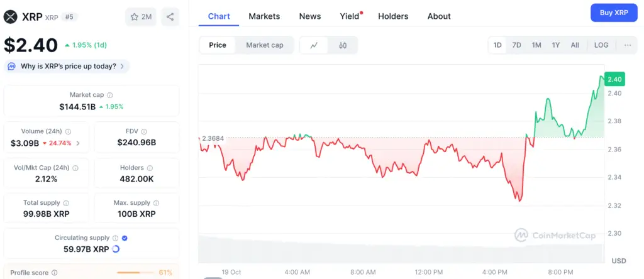The height and width of the screenshot is (279, 644).
Task: Open the Markets tab
Action: point(264,16)
